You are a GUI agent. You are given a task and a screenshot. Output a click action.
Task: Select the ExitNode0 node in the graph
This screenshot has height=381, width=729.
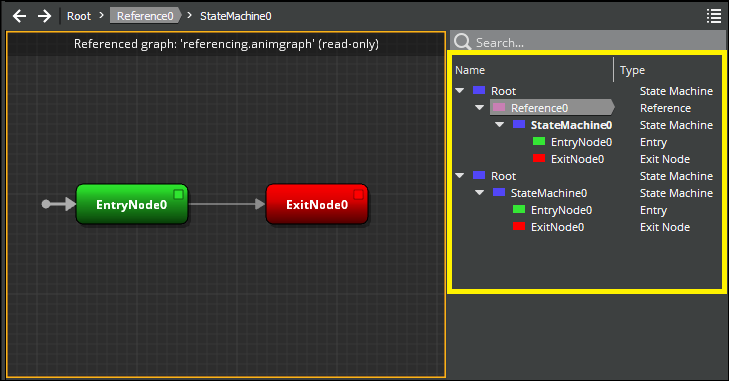(x=317, y=204)
